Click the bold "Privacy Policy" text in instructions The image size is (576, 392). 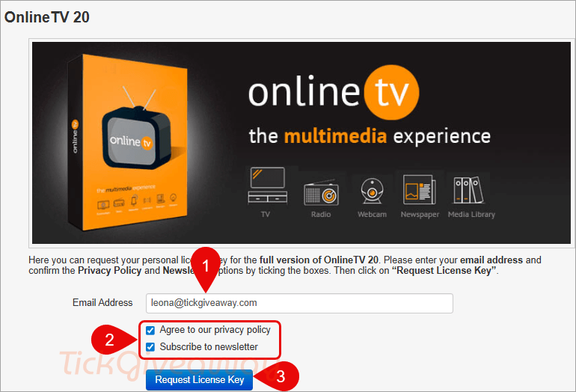[109, 271]
